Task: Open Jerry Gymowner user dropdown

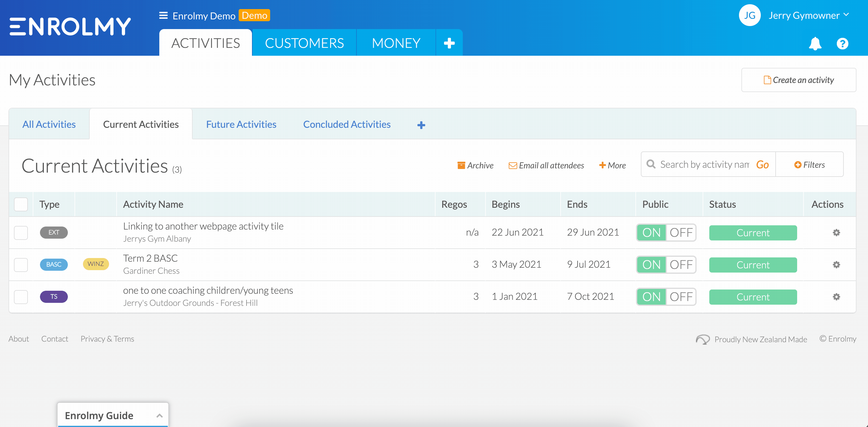Action: point(809,15)
